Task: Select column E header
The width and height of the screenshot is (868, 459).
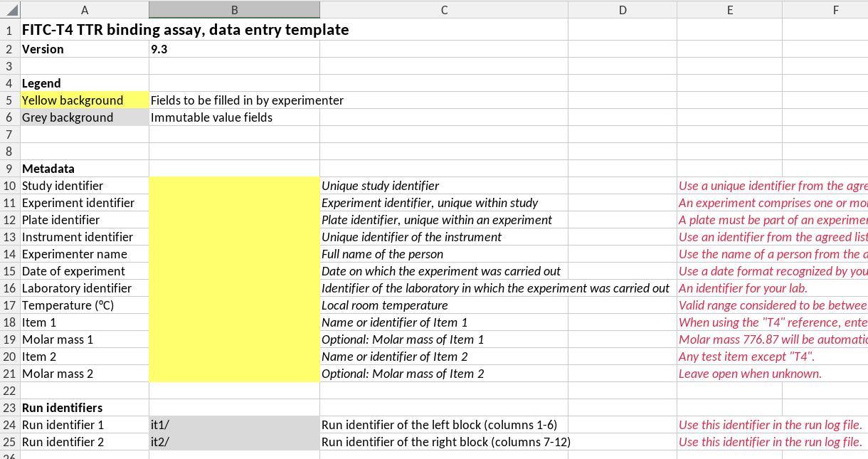Action: click(729, 10)
